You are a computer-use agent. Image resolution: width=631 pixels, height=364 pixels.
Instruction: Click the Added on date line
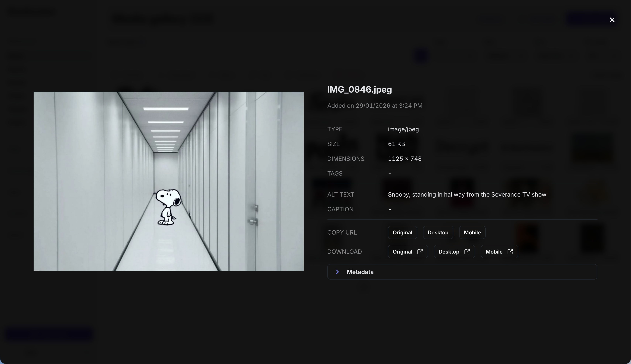pos(375,105)
